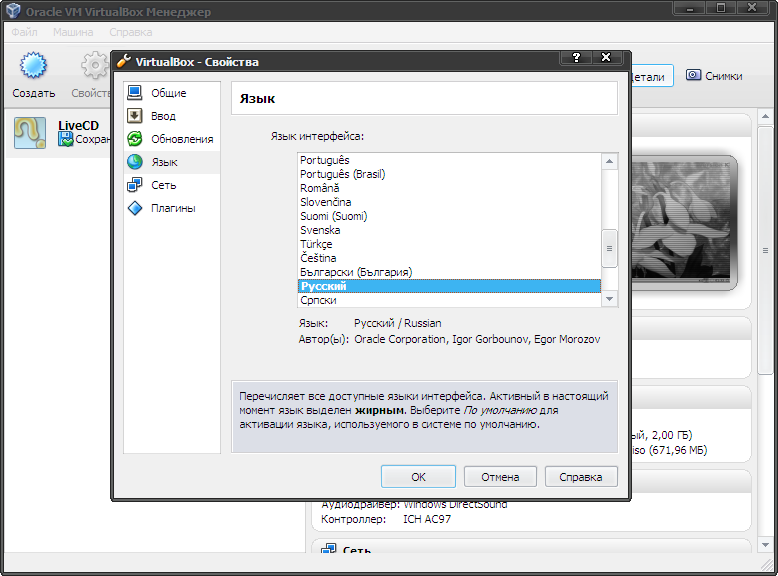Click the Обновления green refresh icon
Image resolution: width=778 pixels, height=576 pixels.
tap(134, 139)
